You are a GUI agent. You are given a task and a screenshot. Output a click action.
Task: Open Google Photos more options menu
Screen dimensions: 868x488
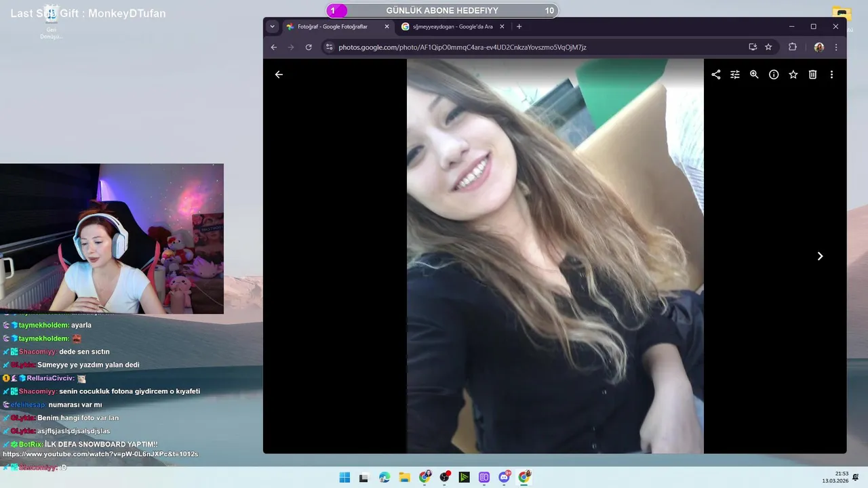(x=831, y=75)
